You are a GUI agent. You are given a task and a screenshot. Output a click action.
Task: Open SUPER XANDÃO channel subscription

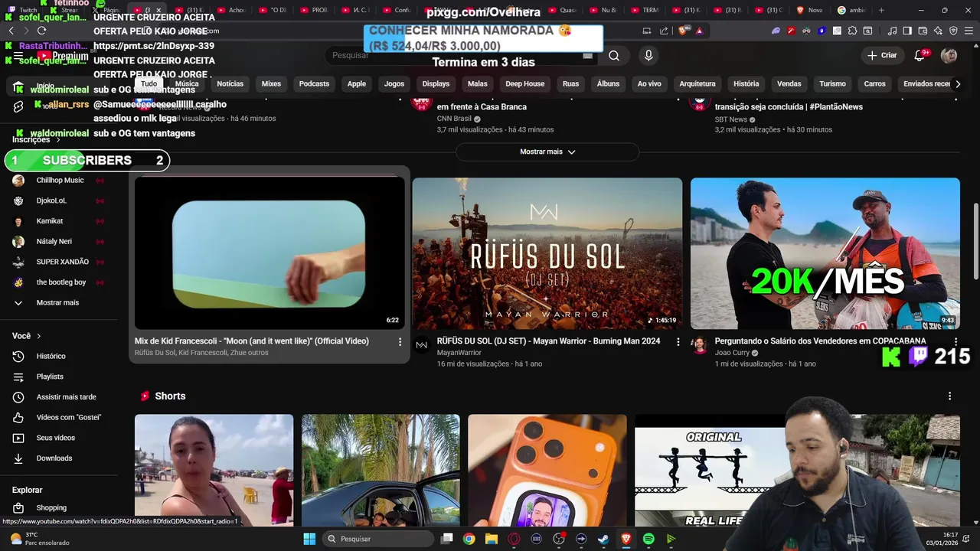click(x=62, y=262)
